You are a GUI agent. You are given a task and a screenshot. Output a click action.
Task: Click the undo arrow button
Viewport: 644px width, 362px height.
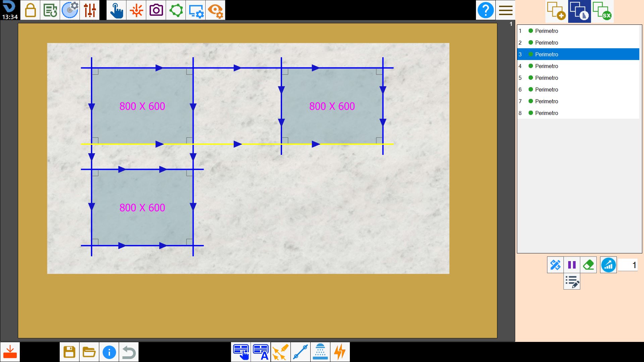pyautogui.click(x=129, y=352)
